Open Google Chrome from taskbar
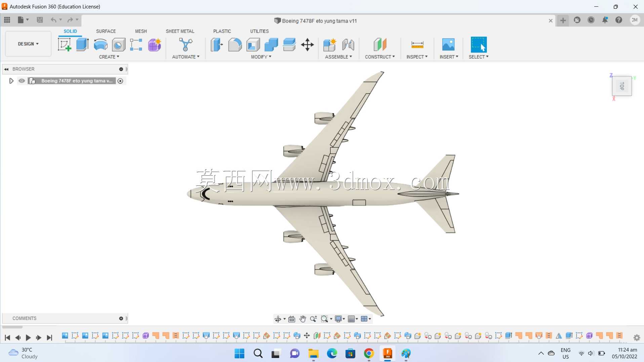The image size is (644, 362). tap(369, 354)
